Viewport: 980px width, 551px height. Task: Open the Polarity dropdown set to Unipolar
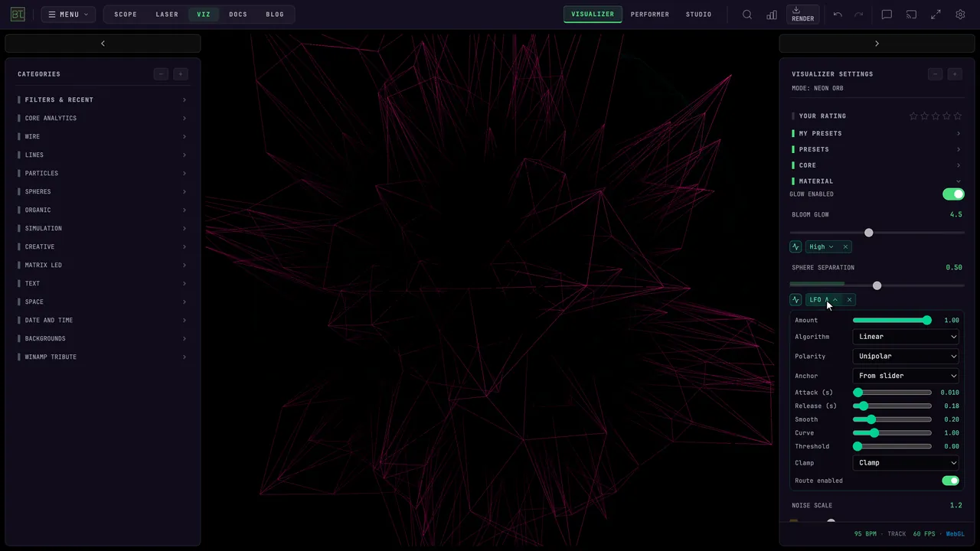(906, 356)
